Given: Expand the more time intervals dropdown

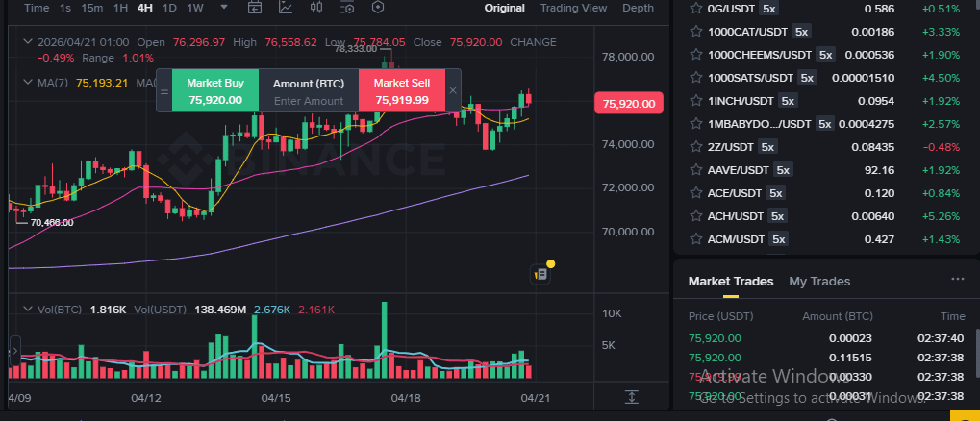Looking at the screenshot, I should (224, 8).
